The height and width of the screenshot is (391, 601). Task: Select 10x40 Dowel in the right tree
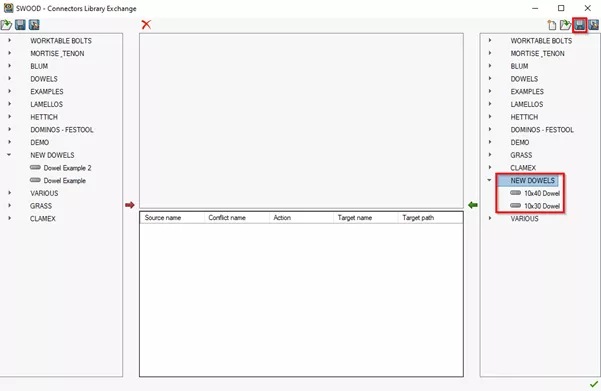[x=542, y=193]
